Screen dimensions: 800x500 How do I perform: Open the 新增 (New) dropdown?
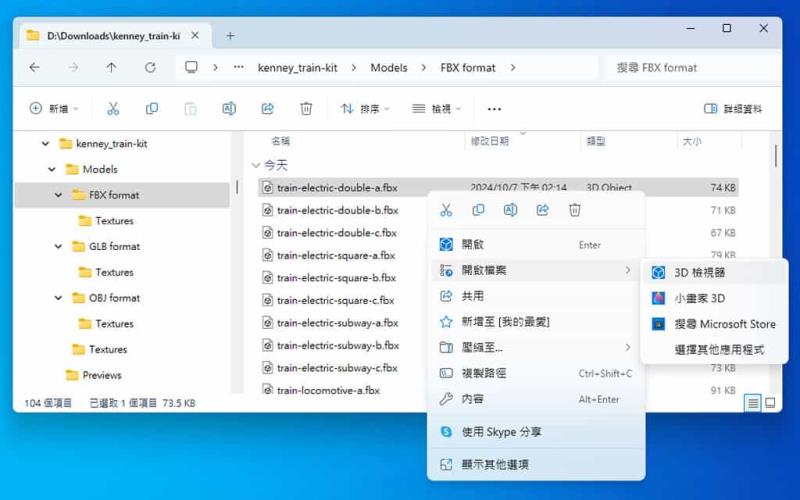tap(54, 109)
